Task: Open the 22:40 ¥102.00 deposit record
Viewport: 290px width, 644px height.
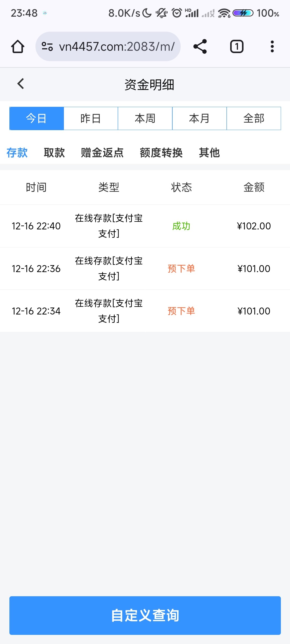Action: pos(145,226)
